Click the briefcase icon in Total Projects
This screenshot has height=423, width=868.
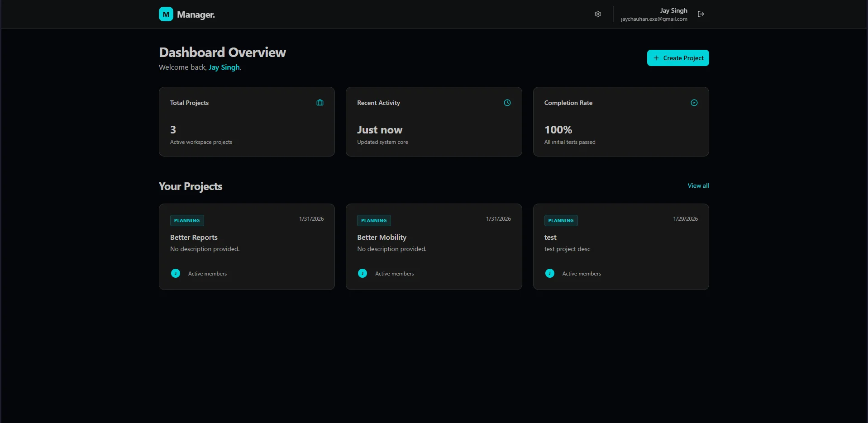(x=320, y=103)
